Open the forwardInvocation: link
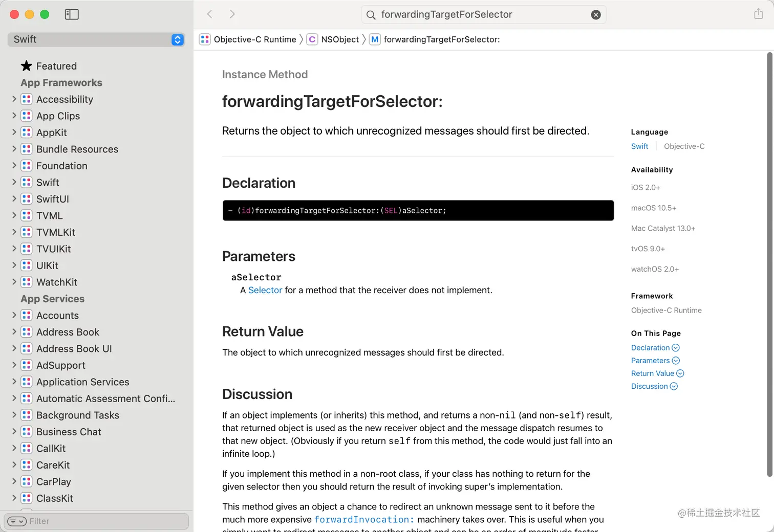Screen dimensions: 774x532 [x=364, y=519]
